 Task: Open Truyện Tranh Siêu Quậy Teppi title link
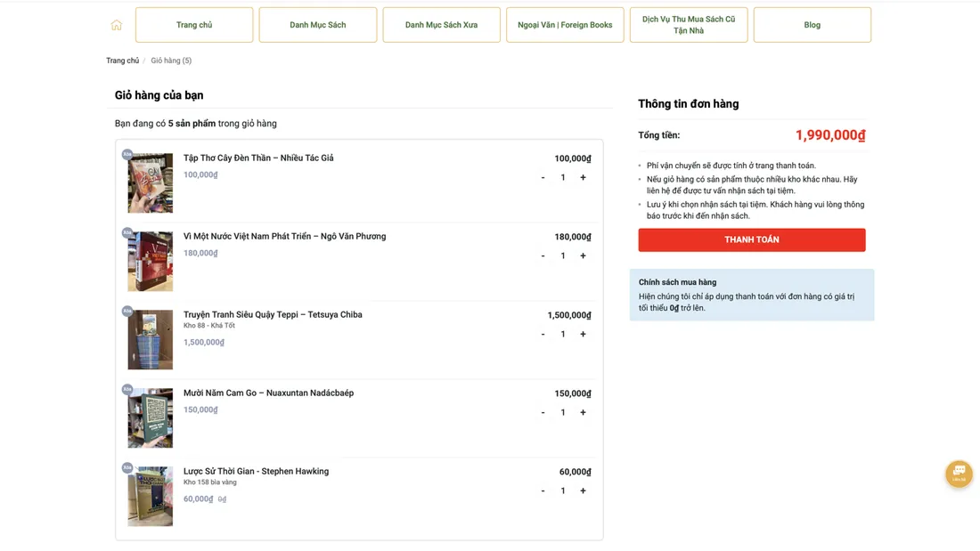pos(273,315)
